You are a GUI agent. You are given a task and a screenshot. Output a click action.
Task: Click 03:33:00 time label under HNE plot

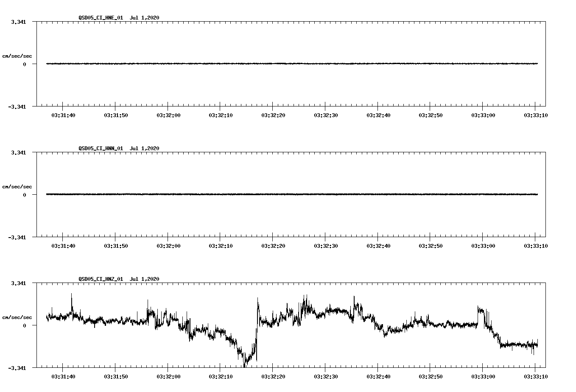click(x=483, y=115)
